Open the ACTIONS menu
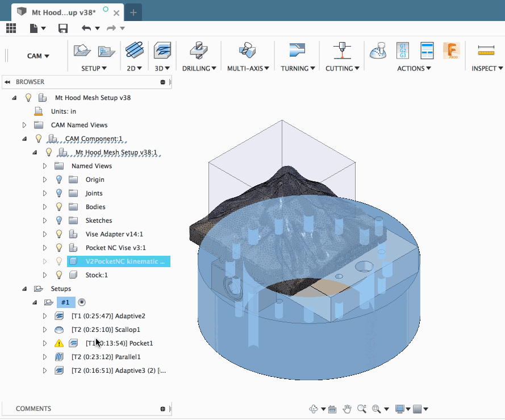The width and height of the screenshot is (505, 420). click(x=414, y=68)
